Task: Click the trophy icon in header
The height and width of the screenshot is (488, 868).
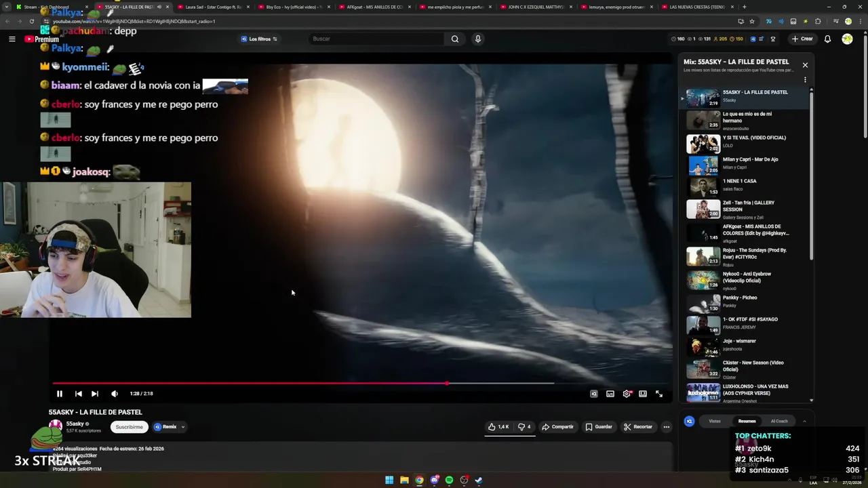Action: (x=773, y=39)
